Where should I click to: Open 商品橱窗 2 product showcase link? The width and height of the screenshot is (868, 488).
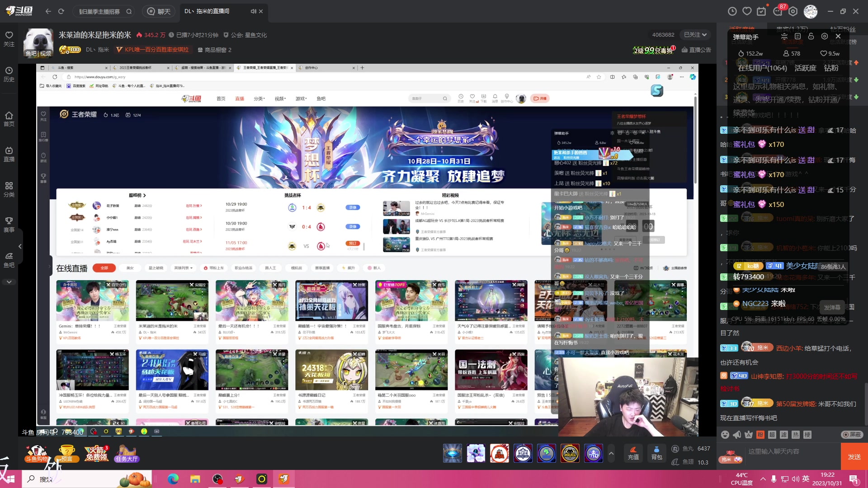click(x=215, y=50)
